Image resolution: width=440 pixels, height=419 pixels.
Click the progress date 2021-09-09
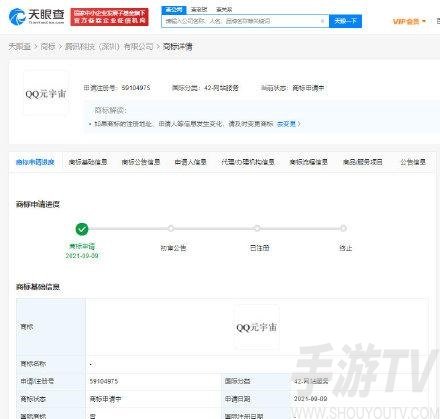coord(82,256)
